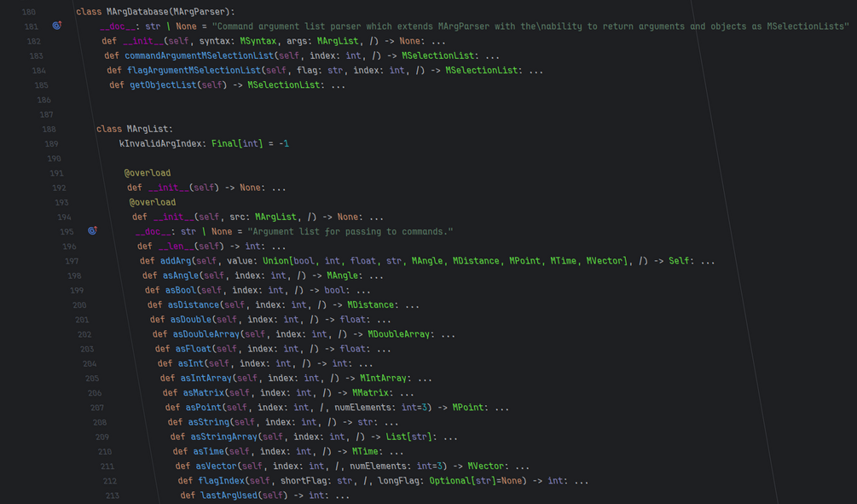Click the asMatrix method name
Screen dimensions: 857x504
click(203, 393)
